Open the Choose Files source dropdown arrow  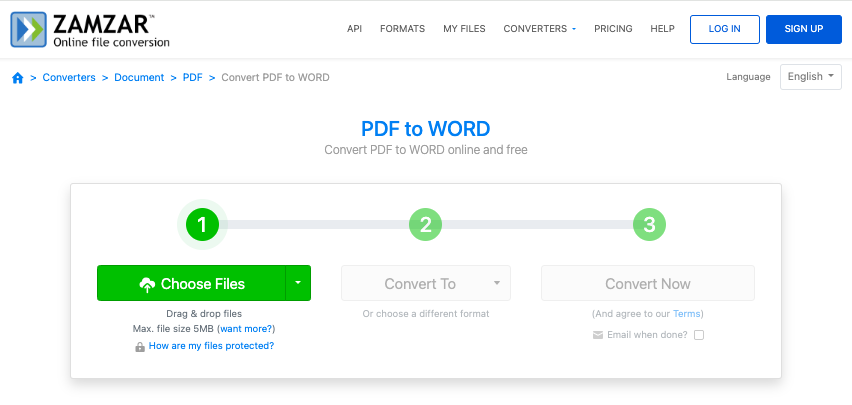298,283
